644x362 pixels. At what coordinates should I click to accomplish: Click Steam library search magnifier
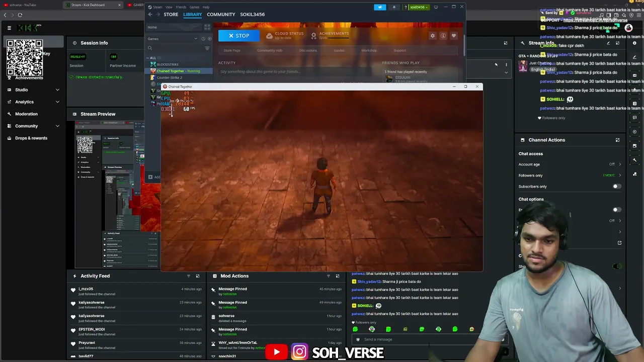pyautogui.click(x=150, y=48)
